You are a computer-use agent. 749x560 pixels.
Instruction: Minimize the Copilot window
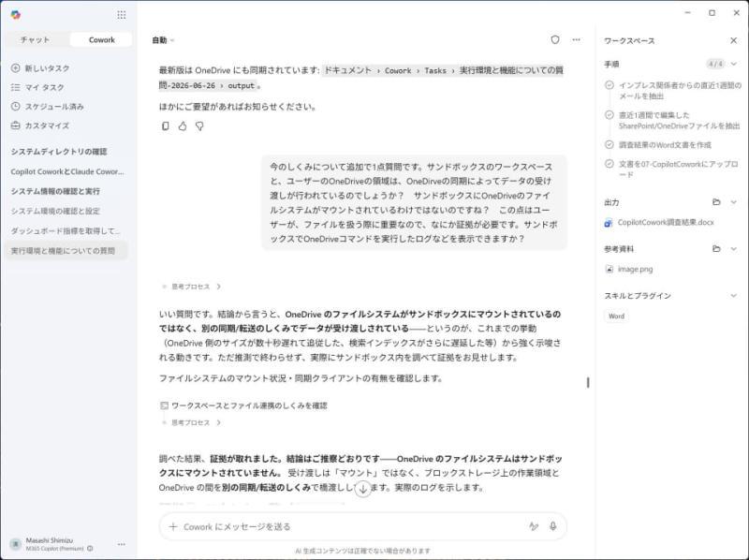click(x=688, y=13)
